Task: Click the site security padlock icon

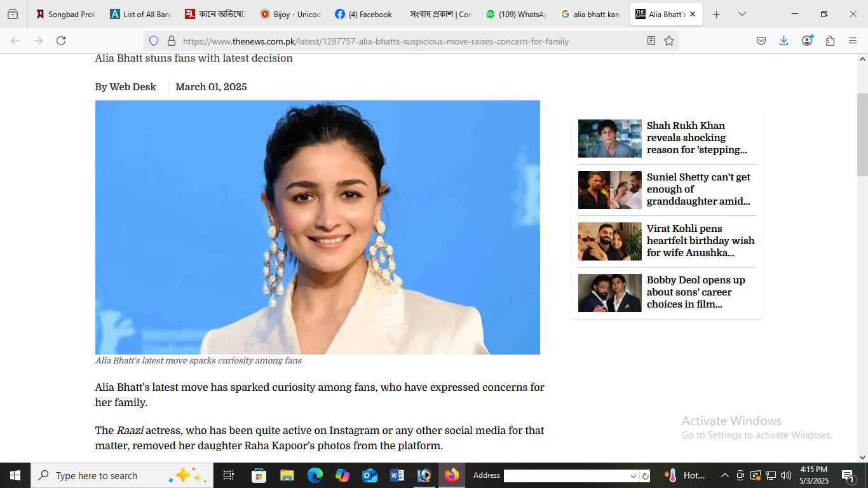Action: click(171, 41)
